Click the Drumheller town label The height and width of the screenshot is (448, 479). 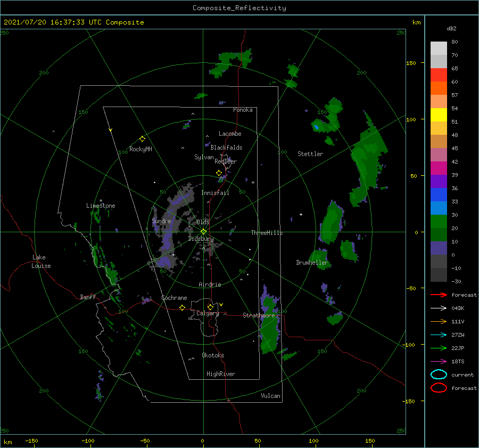click(x=312, y=263)
